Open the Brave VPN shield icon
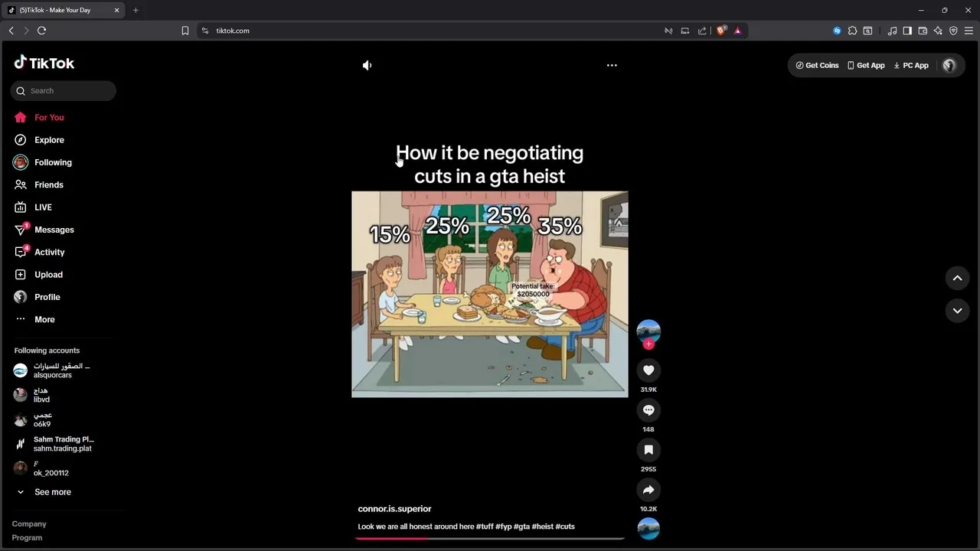Screen dimensions: 980x551 953,31
